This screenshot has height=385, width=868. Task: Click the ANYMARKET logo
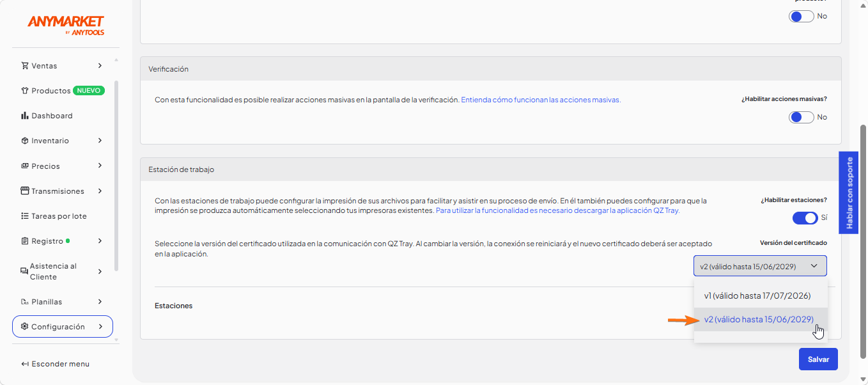coord(66,25)
